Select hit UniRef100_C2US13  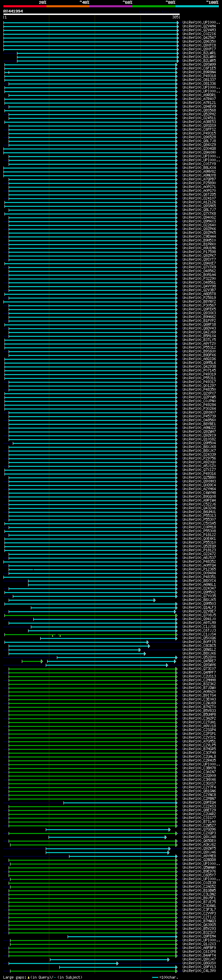point(199,676)
